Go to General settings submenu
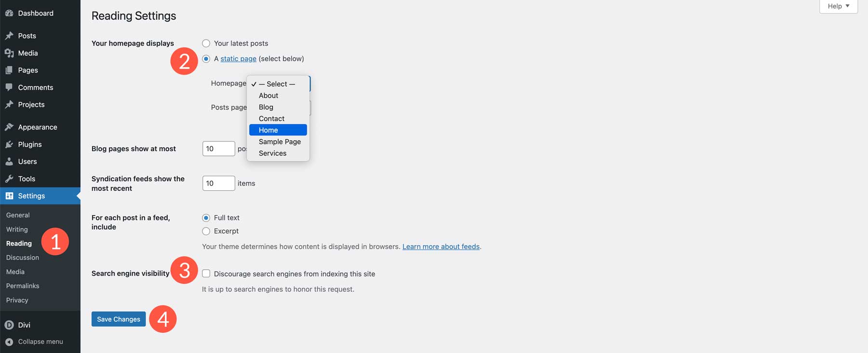 (x=18, y=215)
